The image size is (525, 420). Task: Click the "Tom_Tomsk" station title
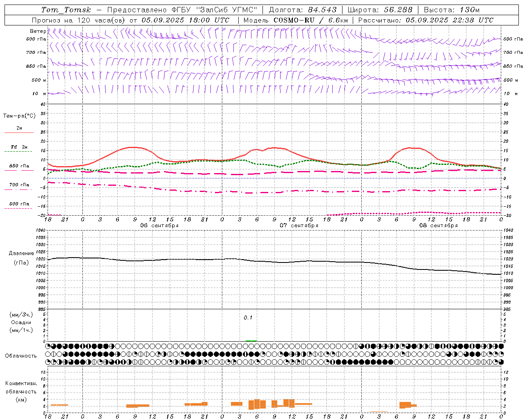point(66,10)
